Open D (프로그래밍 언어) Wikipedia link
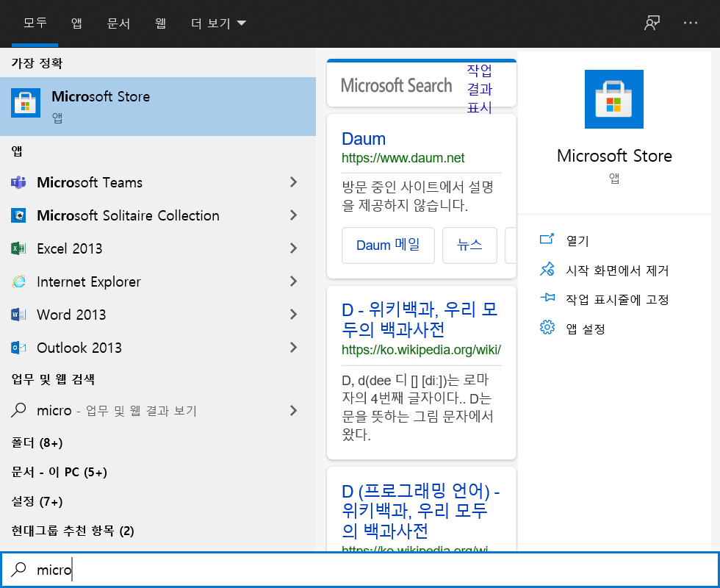The height and width of the screenshot is (588, 720). pos(420,511)
